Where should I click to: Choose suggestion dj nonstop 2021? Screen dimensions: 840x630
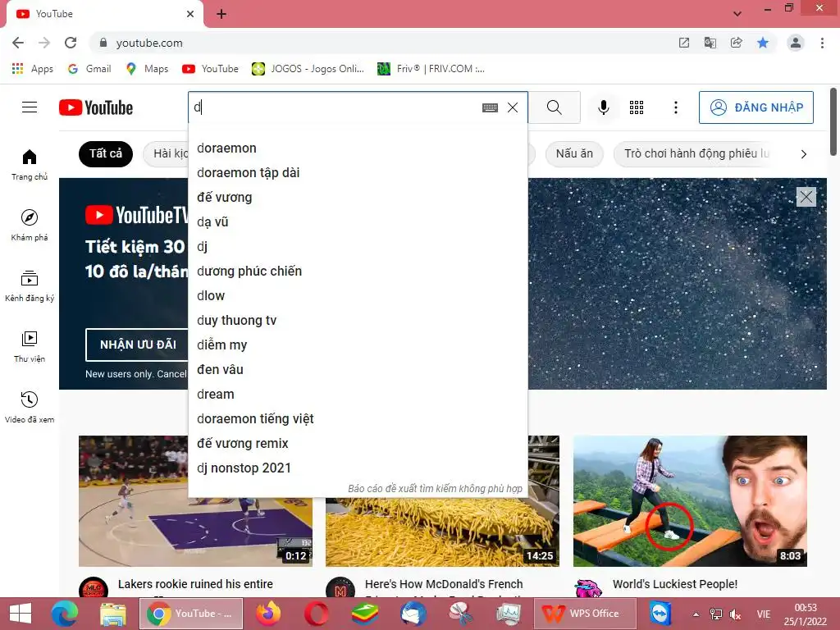click(x=358, y=468)
